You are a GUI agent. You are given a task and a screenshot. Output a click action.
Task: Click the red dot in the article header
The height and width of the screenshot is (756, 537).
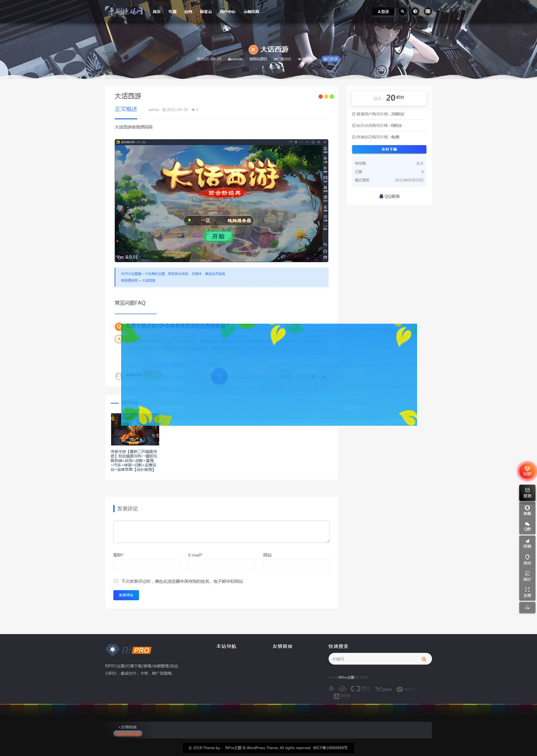(x=320, y=97)
